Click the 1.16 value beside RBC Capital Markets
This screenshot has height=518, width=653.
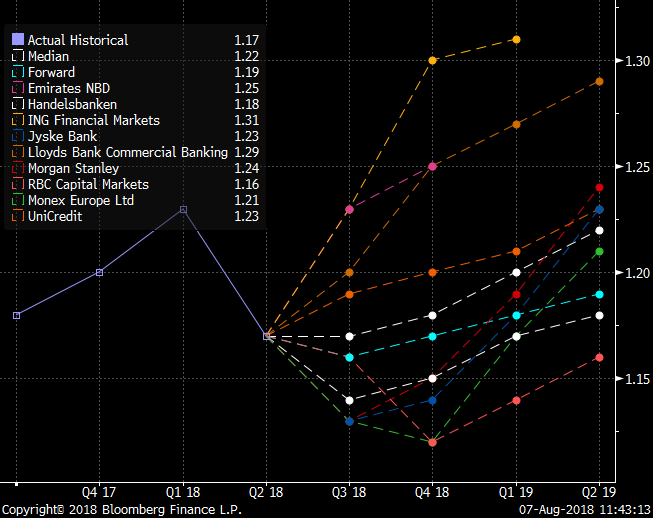tap(247, 184)
